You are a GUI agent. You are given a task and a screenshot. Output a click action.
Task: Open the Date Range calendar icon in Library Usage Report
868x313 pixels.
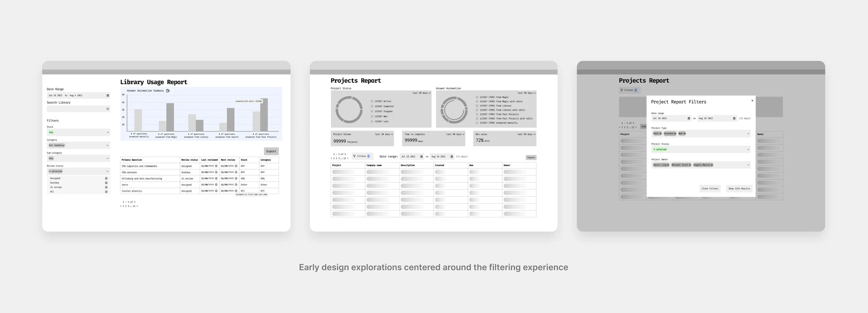pyautogui.click(x=108, y=95)
